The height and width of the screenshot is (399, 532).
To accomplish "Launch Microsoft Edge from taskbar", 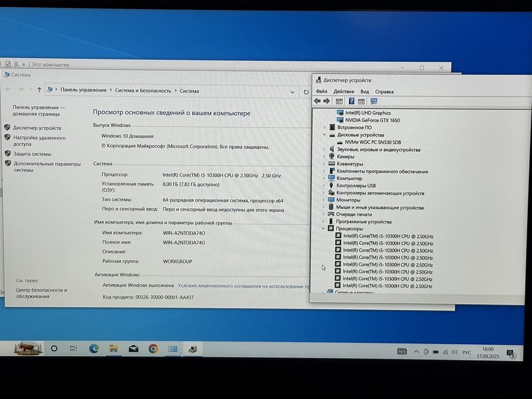I will [x=94, y=348].
